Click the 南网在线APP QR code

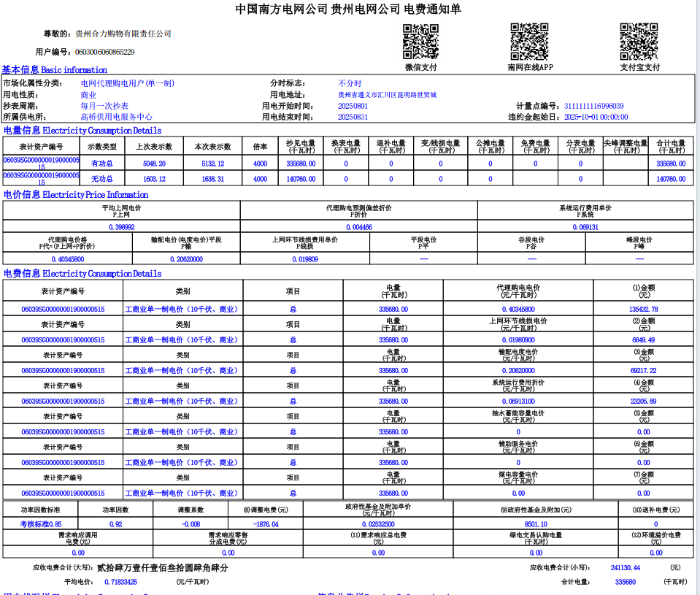(529, 42)
